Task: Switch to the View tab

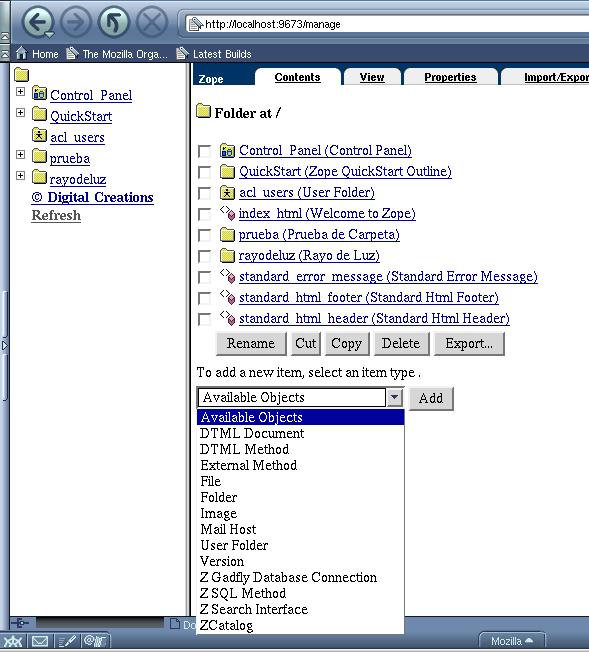Action: (372, 77)
